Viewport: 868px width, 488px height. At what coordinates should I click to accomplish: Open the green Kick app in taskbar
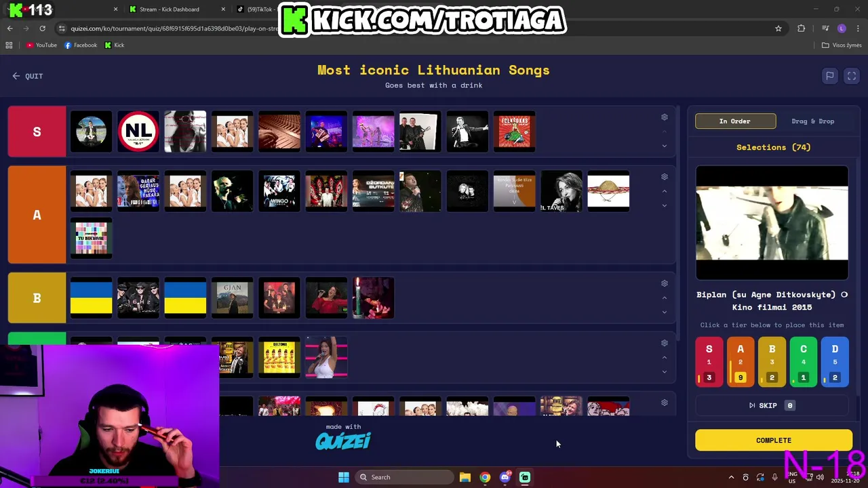pyautogui.click(x=525, y=477)
